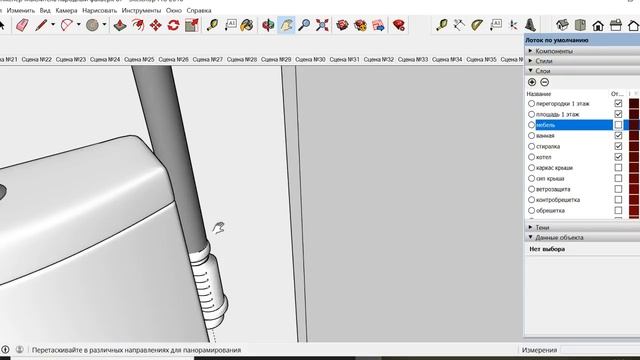Screen dimensions: 640x360
Task: Set 'обрешетка' as active layer radio
Action: click(531, 211)
